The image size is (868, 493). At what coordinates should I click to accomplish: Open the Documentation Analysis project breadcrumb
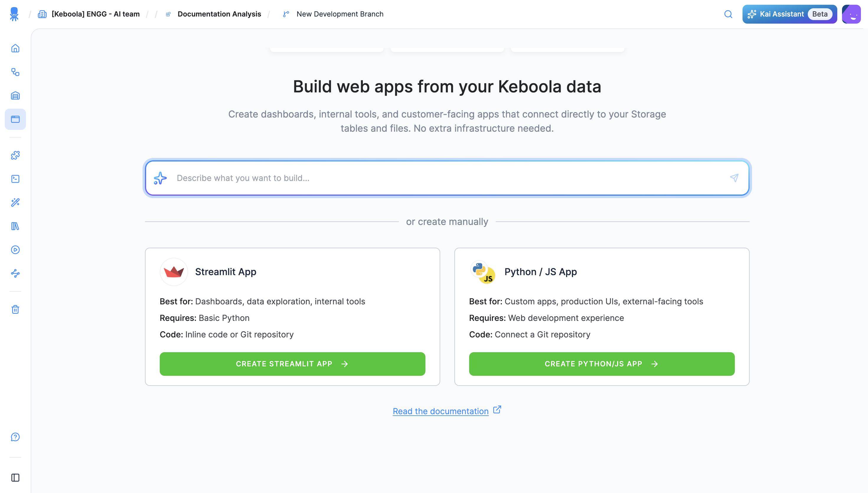[219, 14]
